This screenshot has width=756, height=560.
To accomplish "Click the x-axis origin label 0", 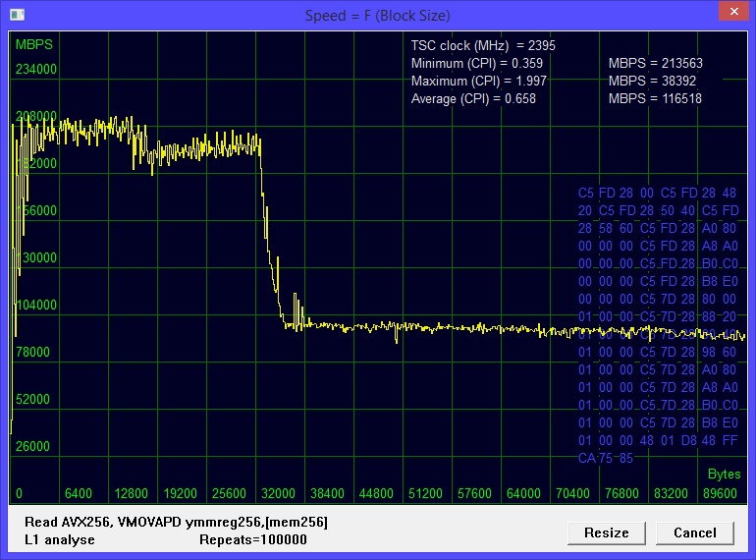I will click(x=19, y=494).
